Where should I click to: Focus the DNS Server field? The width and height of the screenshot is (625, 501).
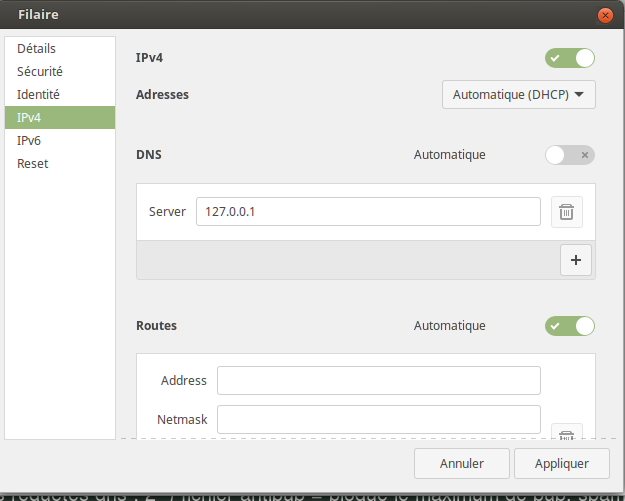click(x=368, y=212)
